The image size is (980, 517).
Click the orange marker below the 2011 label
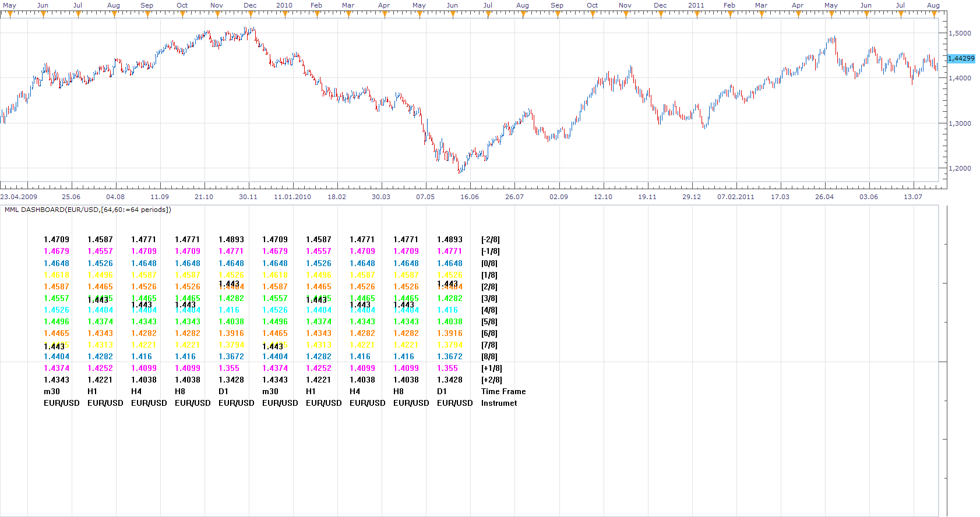click(696, 15)
